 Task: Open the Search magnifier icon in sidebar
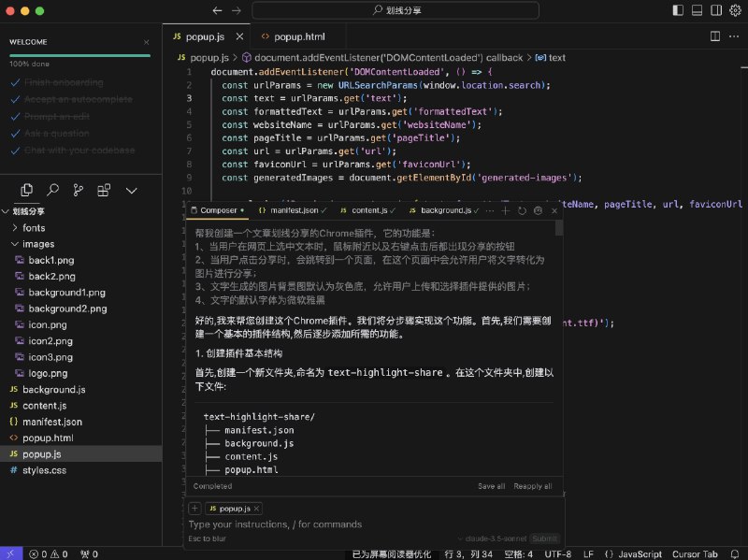click(52, 191)
